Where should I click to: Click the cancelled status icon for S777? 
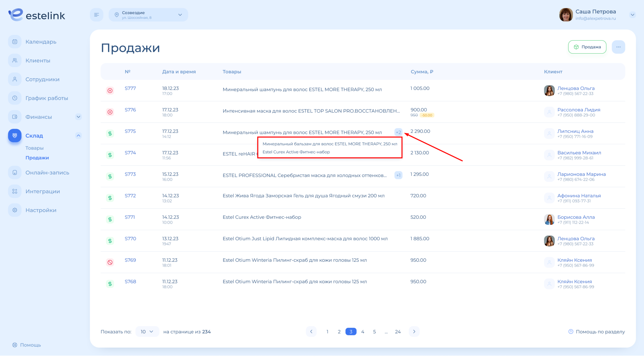pos(110,91)
